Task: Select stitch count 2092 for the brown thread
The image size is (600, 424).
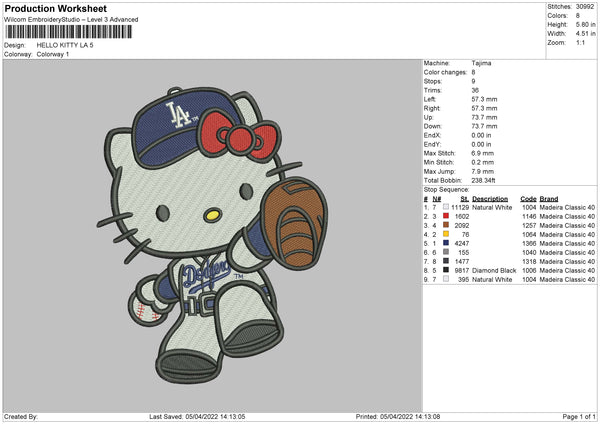Action: pos(462,225)
